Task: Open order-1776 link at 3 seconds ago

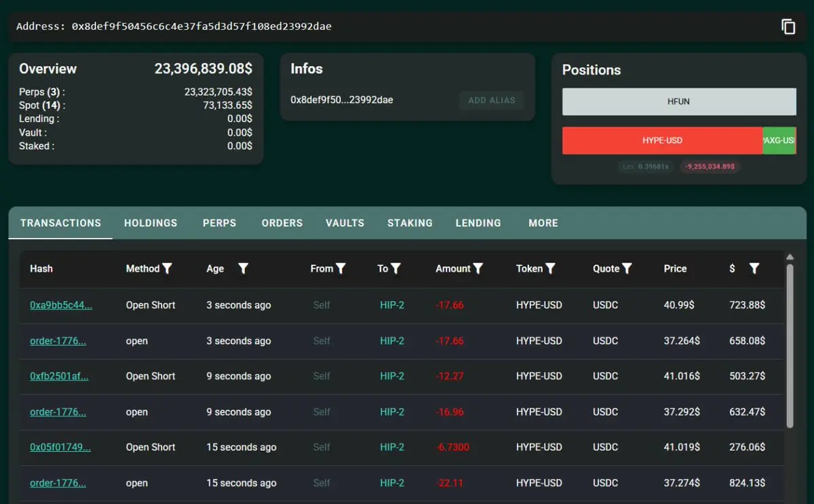Action: tap(58, 341)
